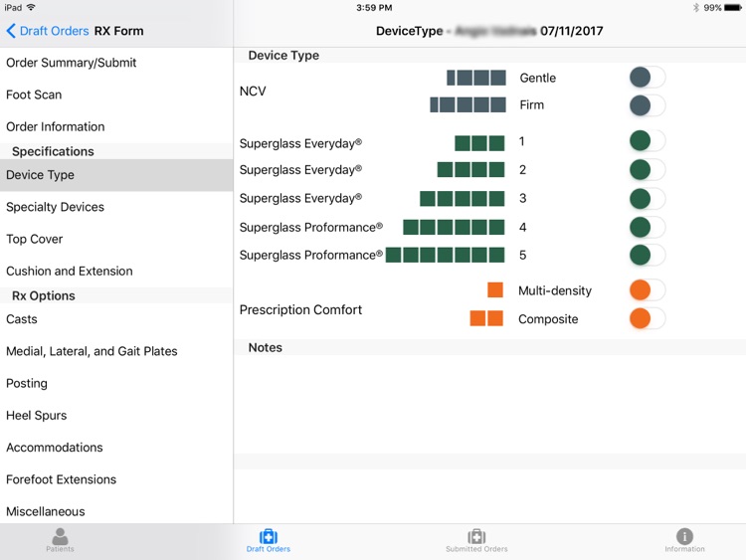Open Heel Spurs in sidebar
Viewport: 746px width, 560px height.
click(x=116, y=416)
